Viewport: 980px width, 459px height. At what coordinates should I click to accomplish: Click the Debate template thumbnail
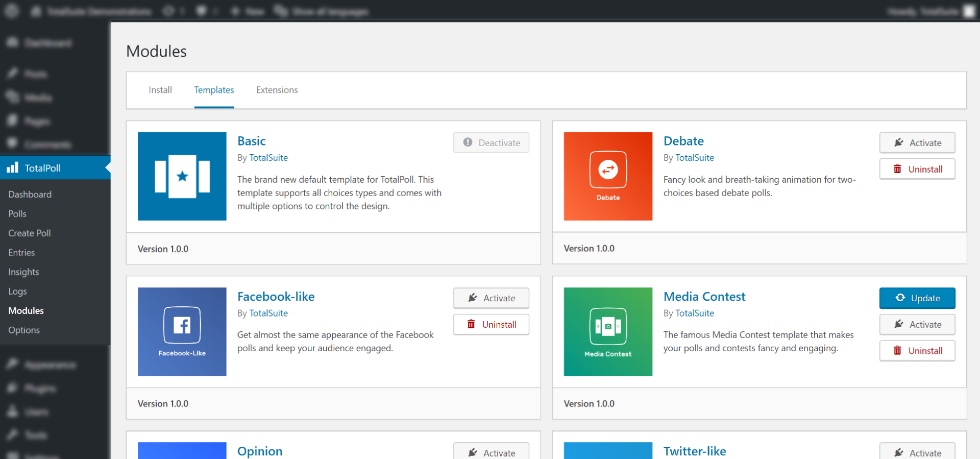[608, 176]
